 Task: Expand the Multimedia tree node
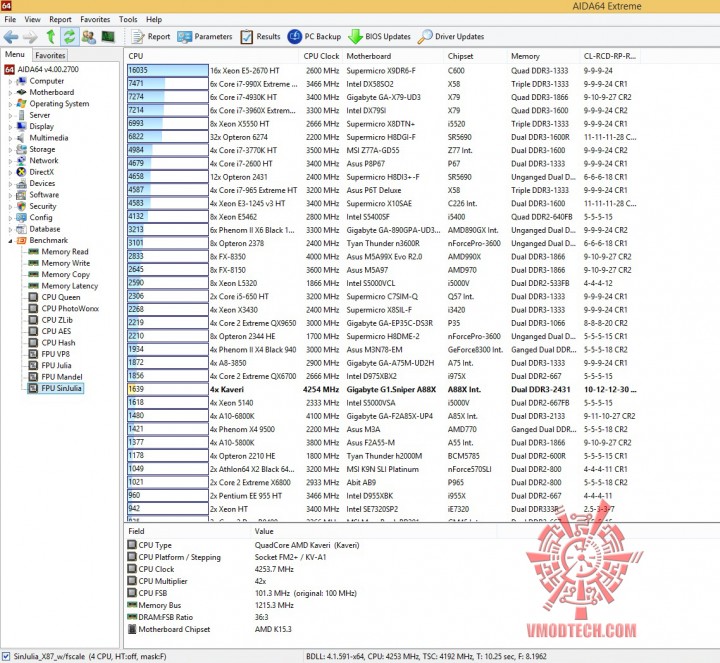click(10, 138)
